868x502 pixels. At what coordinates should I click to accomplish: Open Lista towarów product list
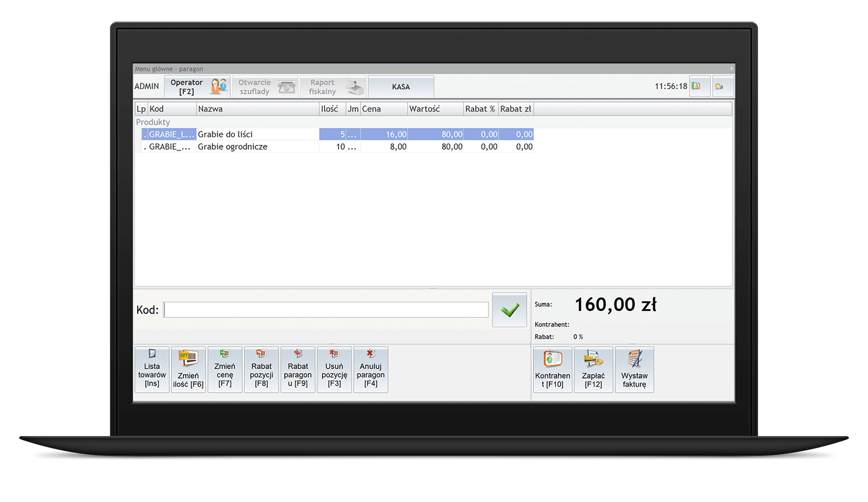coord(152,369)
